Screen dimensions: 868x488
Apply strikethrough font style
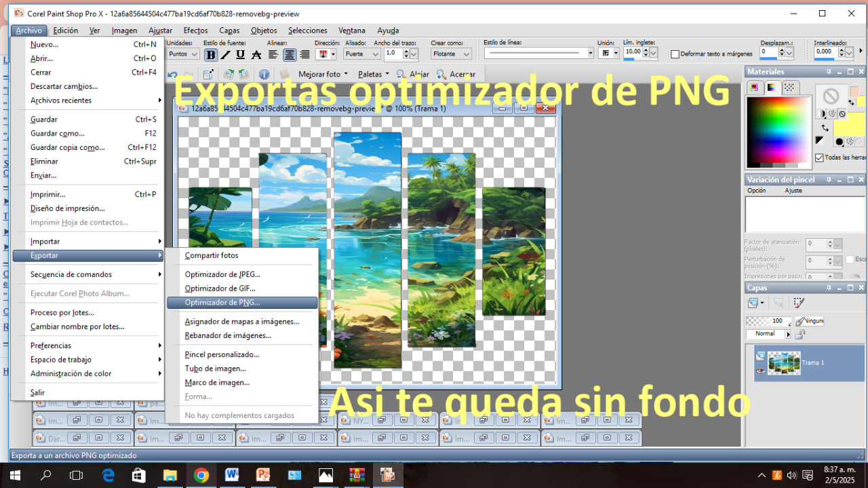click(256, 55)
